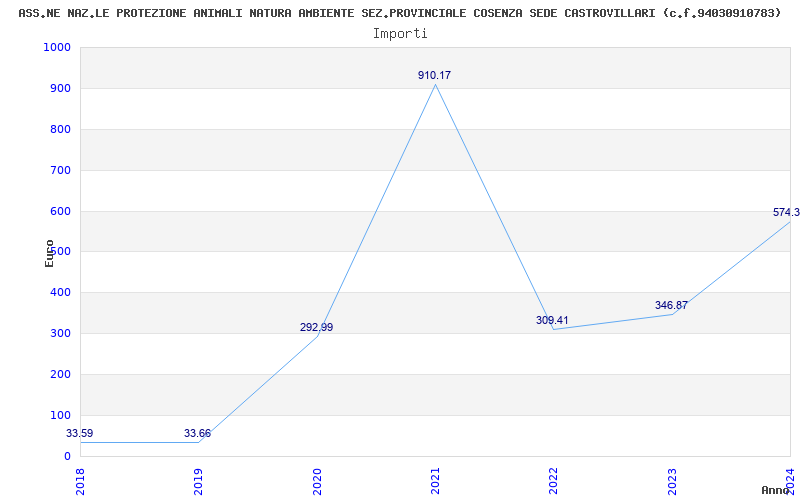Click the 2019 x-axis label
The width and height of the screenshot is (800, 500).
point(198,481)
